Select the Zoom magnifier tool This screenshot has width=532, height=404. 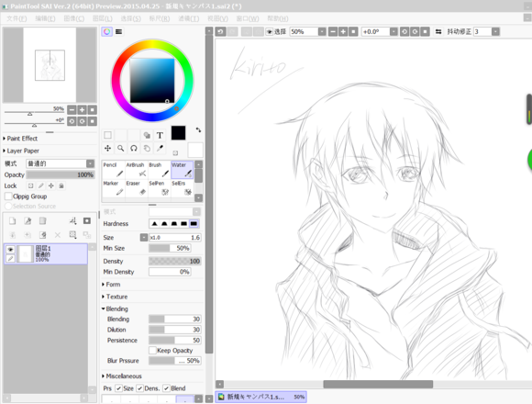pyautogui.click(x=120, y=148)
